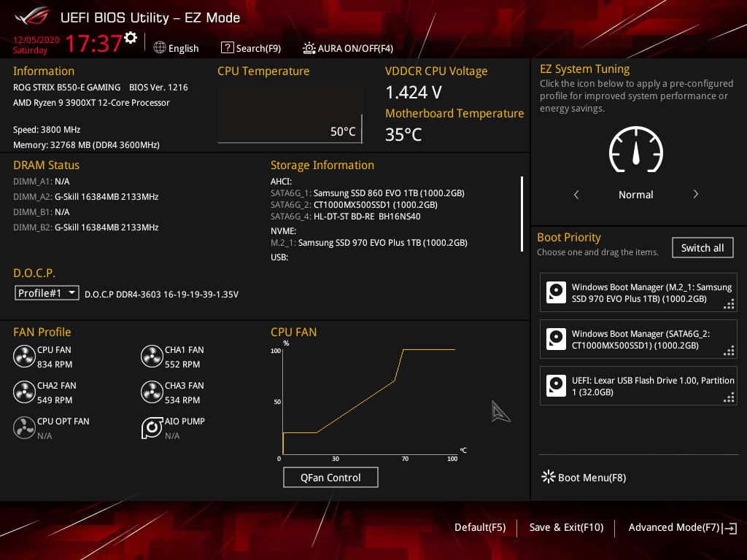
Task: Click Switch all in Boot Priority
Action: point(703,248)
